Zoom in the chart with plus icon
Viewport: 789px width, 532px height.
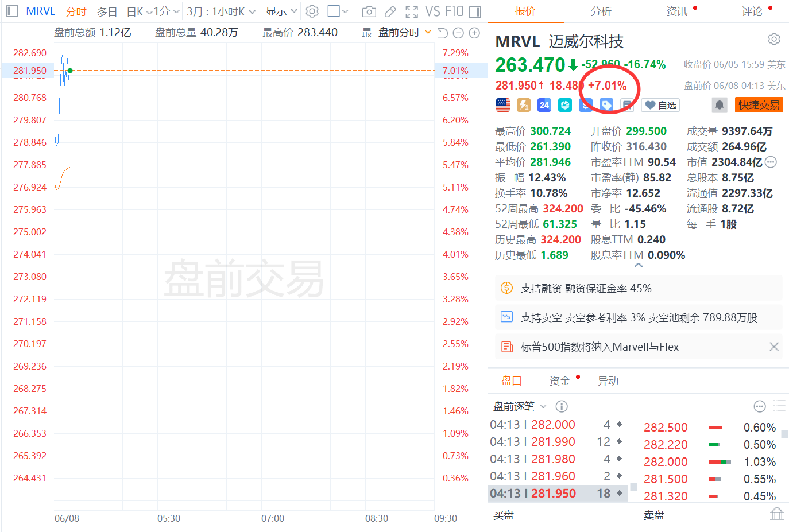click(474, 33)
